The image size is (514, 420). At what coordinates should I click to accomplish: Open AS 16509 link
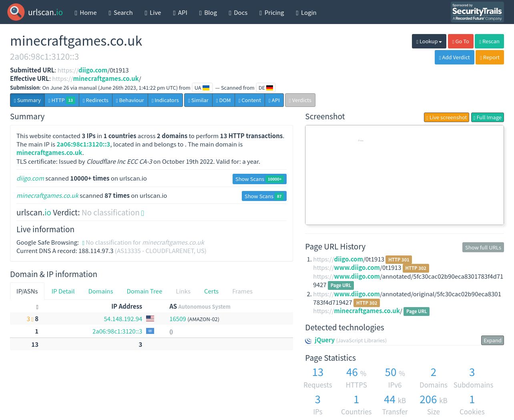click(178, 319)
